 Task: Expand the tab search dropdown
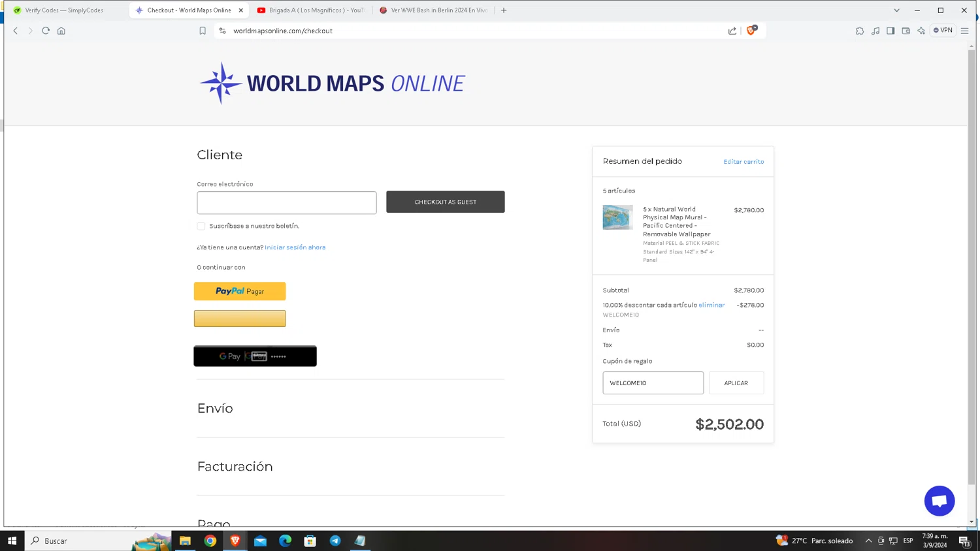(897, 10)
